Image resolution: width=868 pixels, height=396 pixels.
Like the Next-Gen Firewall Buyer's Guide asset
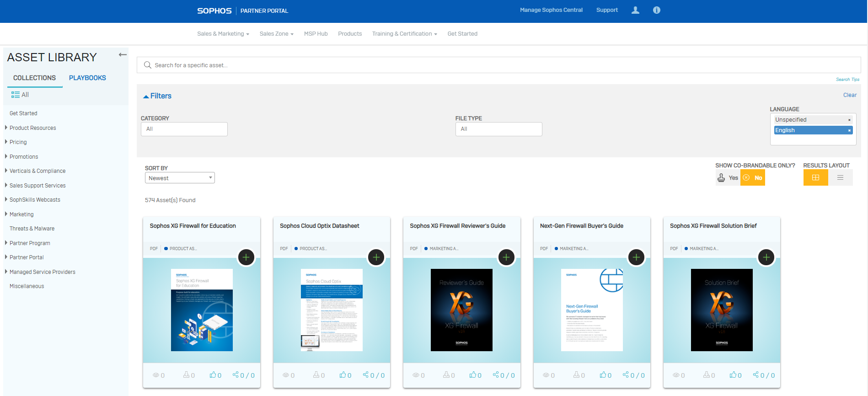(605, 375)
